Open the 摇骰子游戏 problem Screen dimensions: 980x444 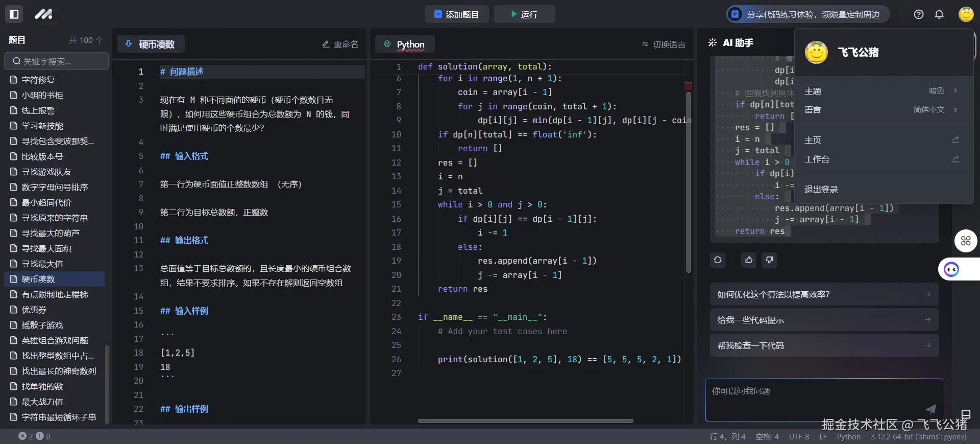coord(55,325)
